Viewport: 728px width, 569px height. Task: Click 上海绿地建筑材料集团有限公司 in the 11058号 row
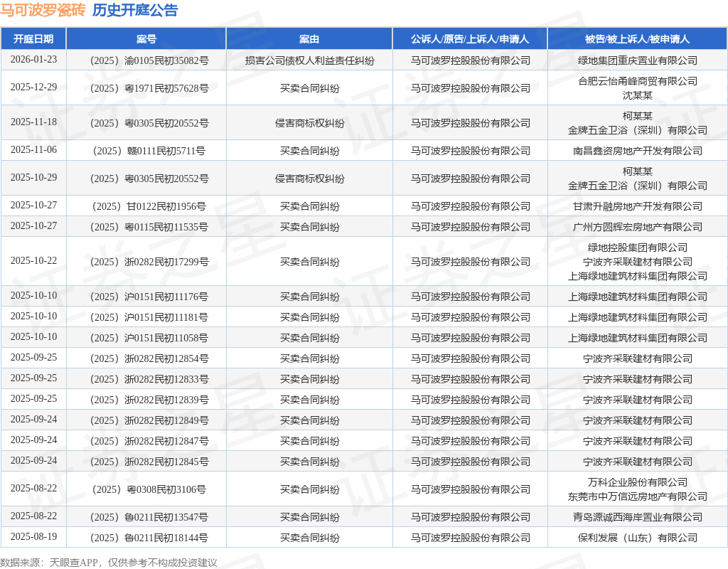[638, 338]
